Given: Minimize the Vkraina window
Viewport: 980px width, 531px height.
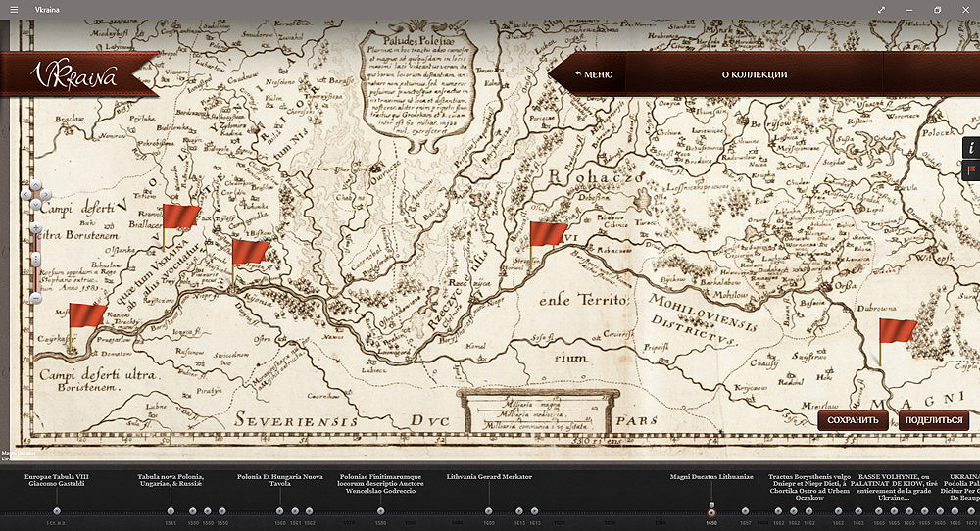Looking at the screenshot, I should click(909, 10).
